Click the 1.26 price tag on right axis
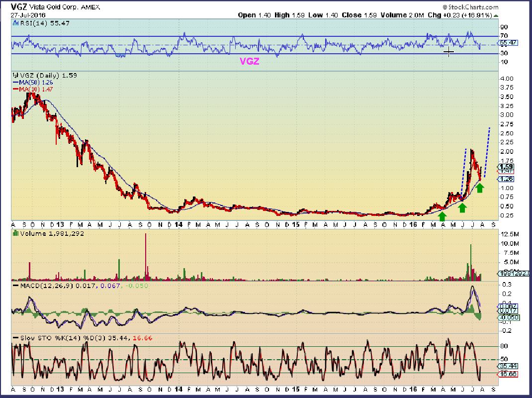The width and height of the screenshot is (532, 398). [x=507, y=179]
